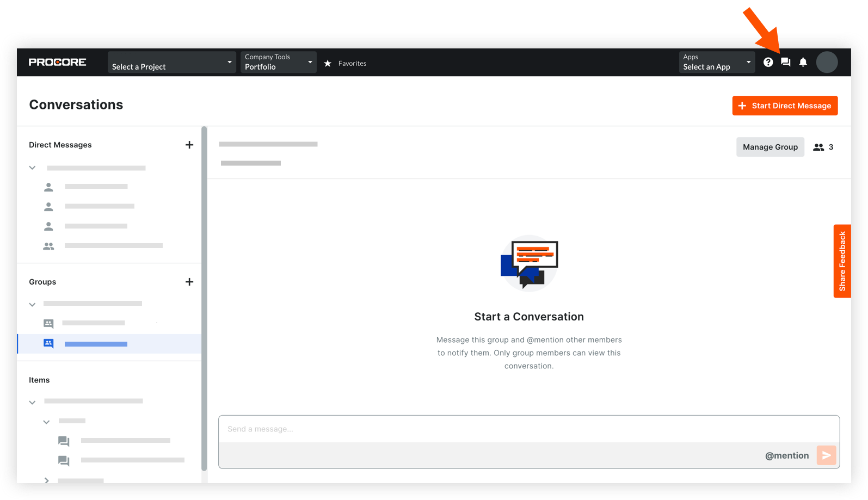
Task: Open the notifications bell icon
Action: (x=803, y=62)
